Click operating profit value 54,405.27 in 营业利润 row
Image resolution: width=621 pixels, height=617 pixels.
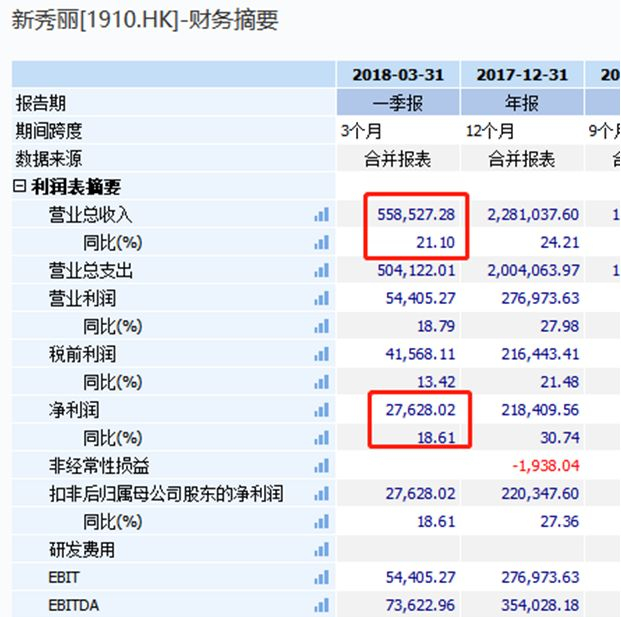pyautogui.click(x=421, y=298)
